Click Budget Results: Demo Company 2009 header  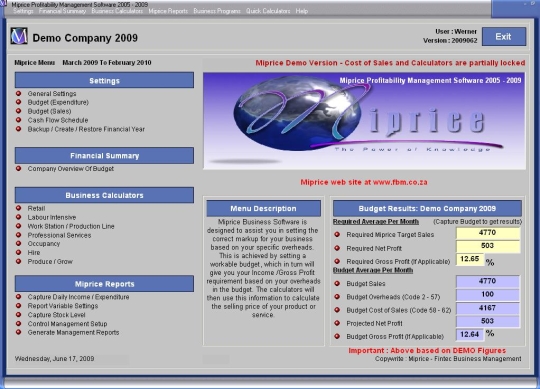pyautogui.click(x=427, y=208)
